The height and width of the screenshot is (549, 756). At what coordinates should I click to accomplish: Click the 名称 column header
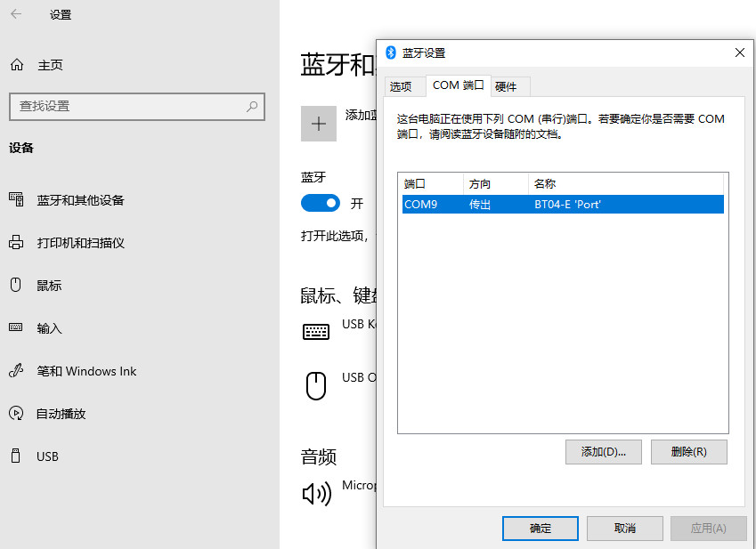tap(626, 183)
